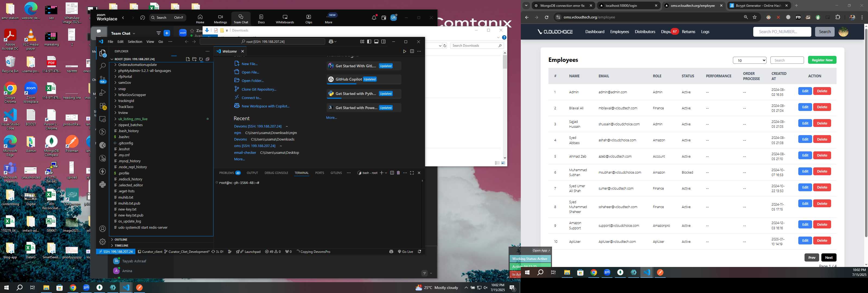868x293 pixels.
Task: Open Postman from the left taskbar
Action: tap(139, 288)
